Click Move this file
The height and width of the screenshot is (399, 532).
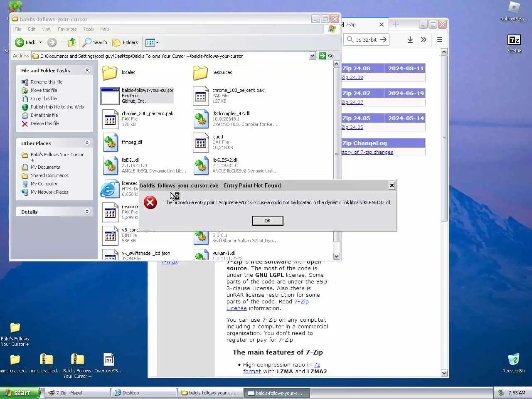coord(44,90)
